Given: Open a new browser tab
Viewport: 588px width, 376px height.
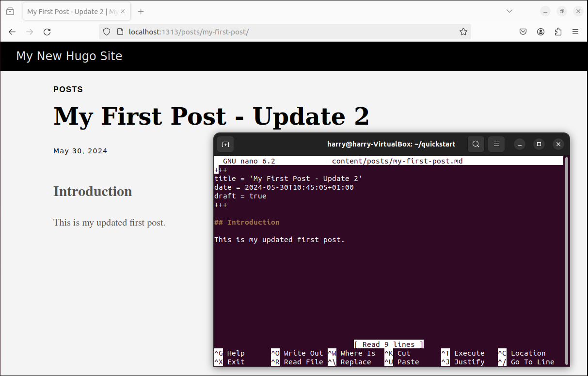Looking at the screenshot, I should (x=141, y=11).
